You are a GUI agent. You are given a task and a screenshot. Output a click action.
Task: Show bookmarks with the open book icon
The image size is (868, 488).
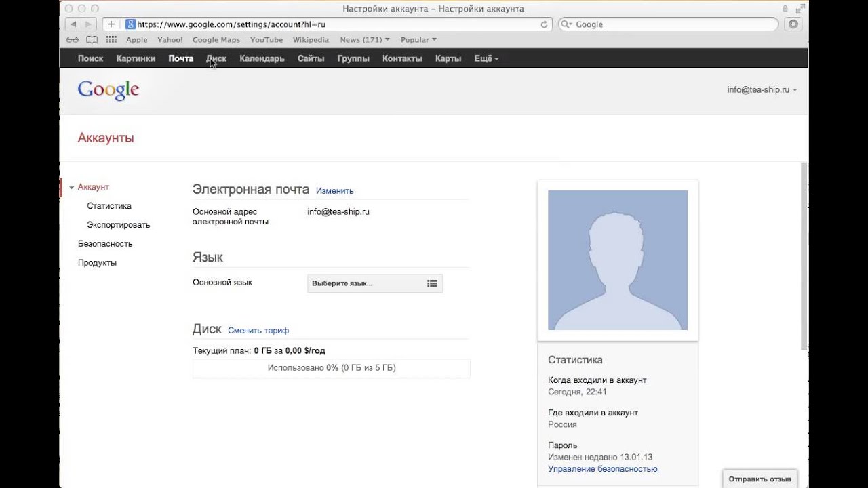point(92,40)
